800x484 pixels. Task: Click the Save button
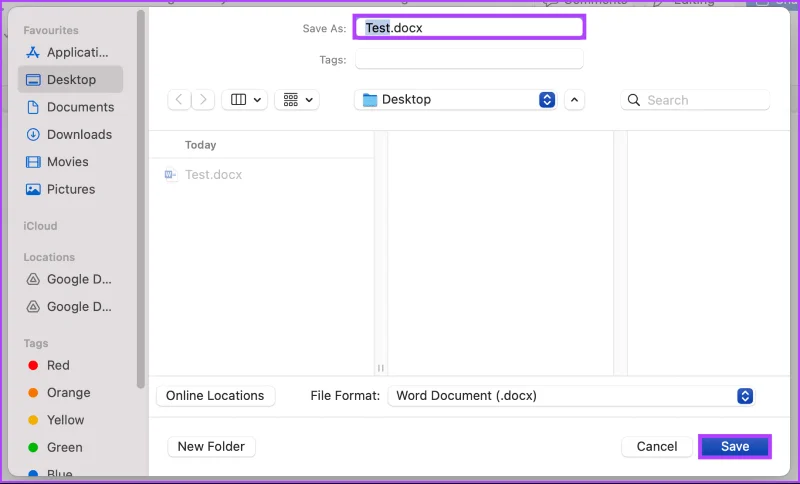point(735,447)
